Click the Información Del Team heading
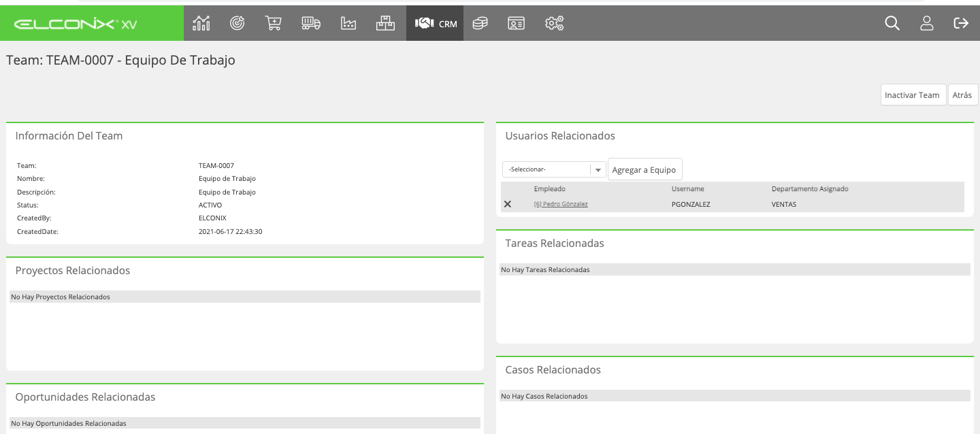 [x=69, y=135]
